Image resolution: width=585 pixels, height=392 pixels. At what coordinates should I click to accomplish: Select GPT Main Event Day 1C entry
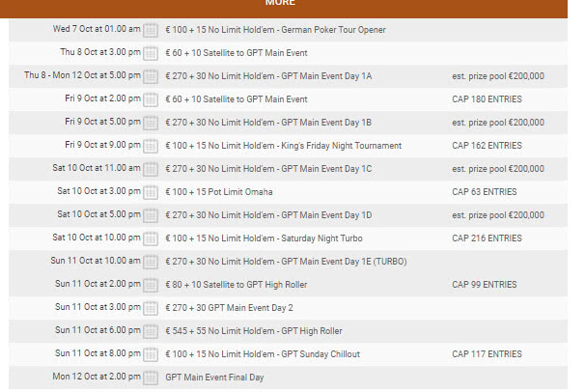coord(268,169)
